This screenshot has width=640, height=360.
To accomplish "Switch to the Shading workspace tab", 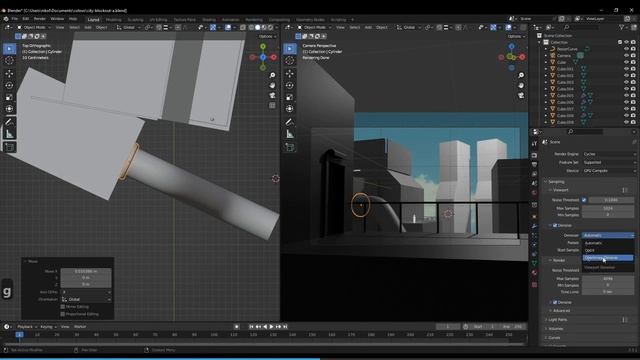I will click(x=209, y=20).
